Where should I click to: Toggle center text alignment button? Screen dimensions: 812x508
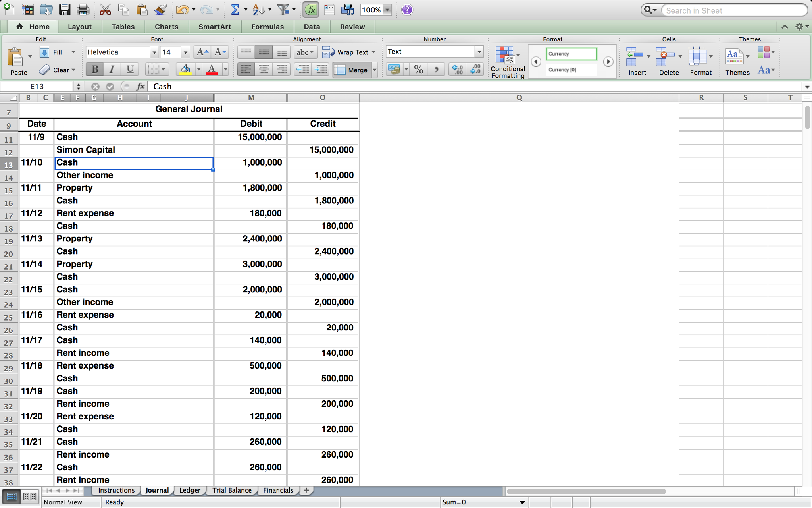point(264,70)
